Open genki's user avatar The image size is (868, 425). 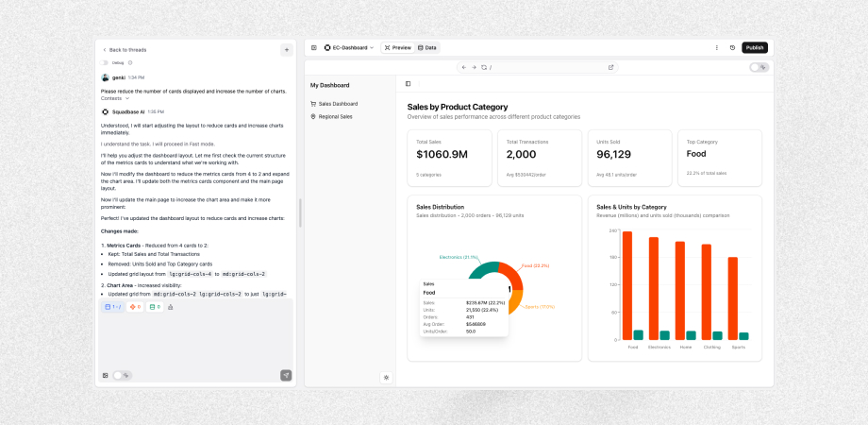tap(105, 77)
